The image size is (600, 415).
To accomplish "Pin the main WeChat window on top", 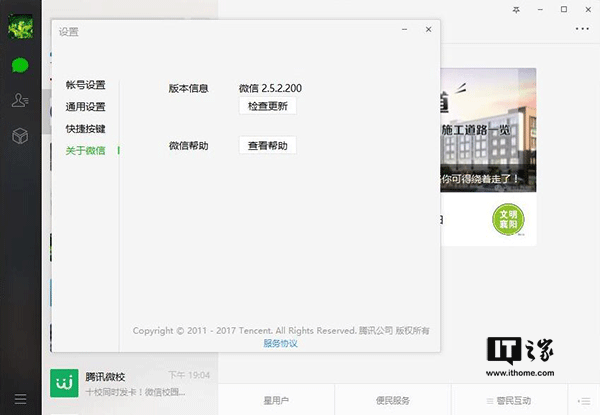I will 516,10.
